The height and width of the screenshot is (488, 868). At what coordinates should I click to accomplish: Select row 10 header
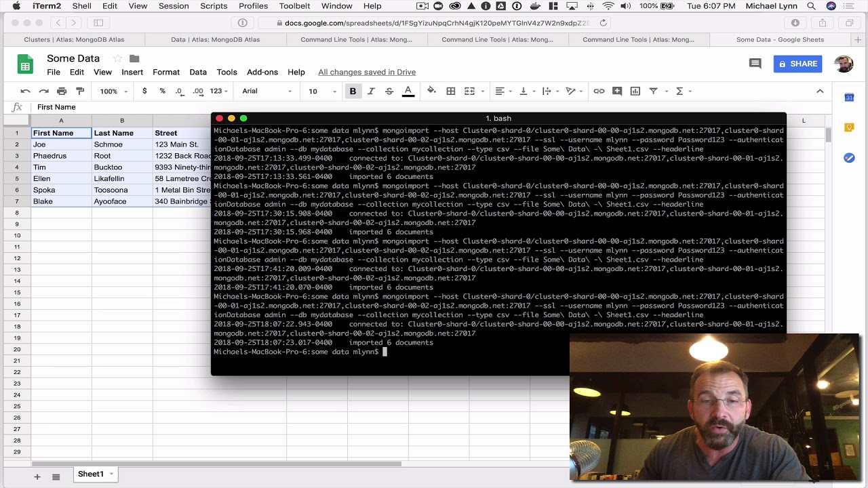[17, 235]
